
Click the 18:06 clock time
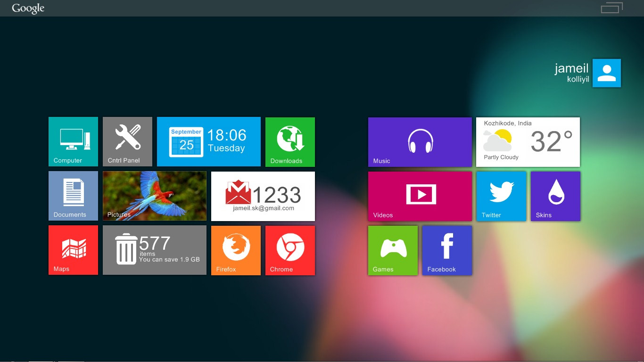point(227,135)
